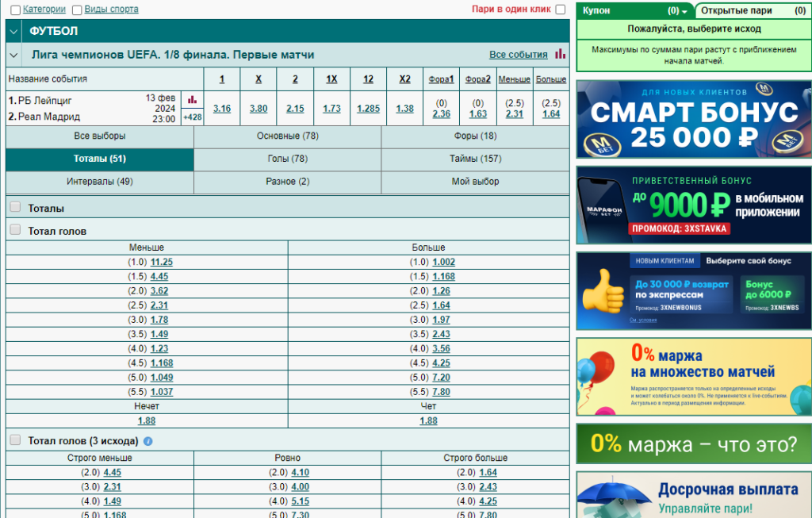
Task: Open the Все события link
Action: pyautogui.click(x=519, y=55)
